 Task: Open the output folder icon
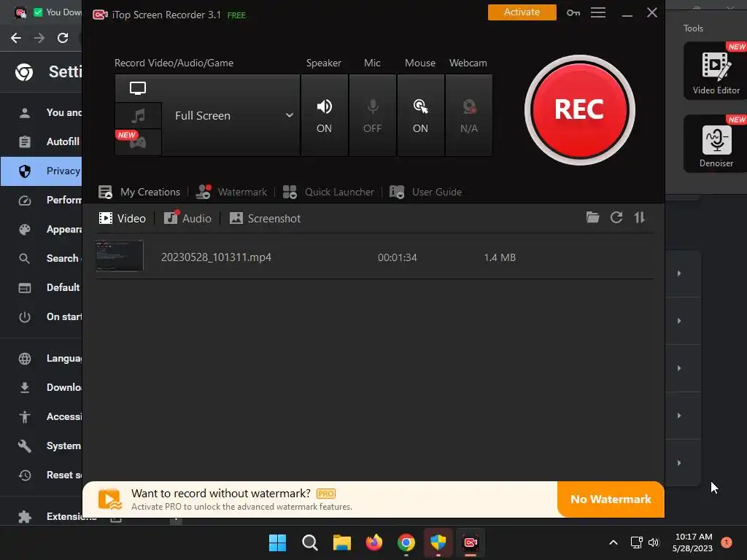592,217
